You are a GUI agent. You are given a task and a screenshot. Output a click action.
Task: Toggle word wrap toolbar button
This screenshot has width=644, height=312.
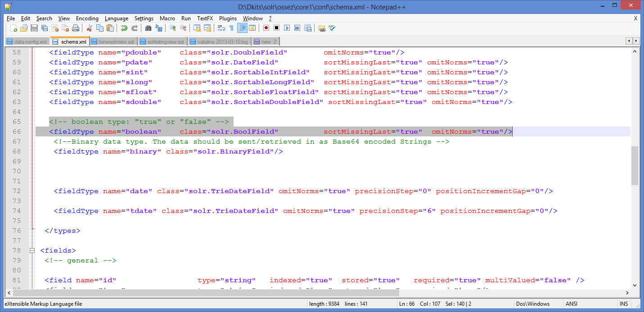pyautogui.click(x=221, y=28)
